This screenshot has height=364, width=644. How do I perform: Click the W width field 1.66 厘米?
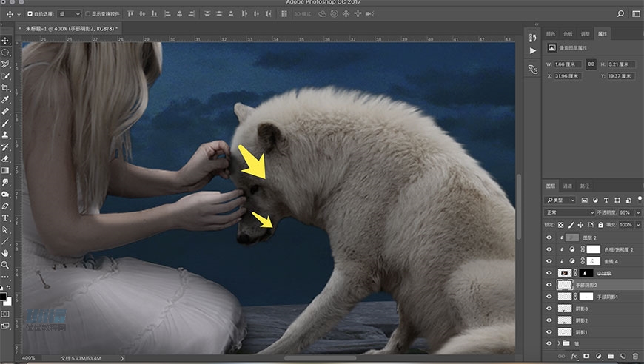tap(568, 64)
